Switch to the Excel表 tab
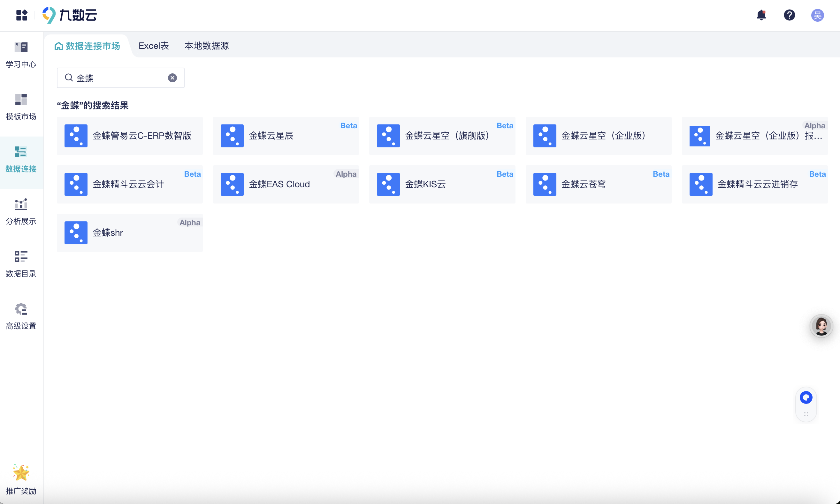840x504 pixels. [153, 46]
